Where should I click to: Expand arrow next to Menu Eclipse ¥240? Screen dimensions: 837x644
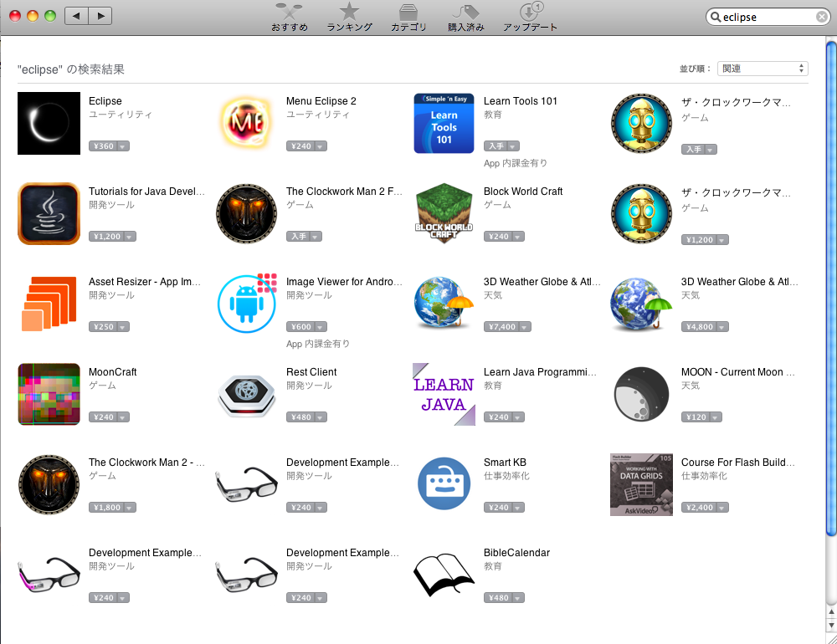click(x=321, y=146)
